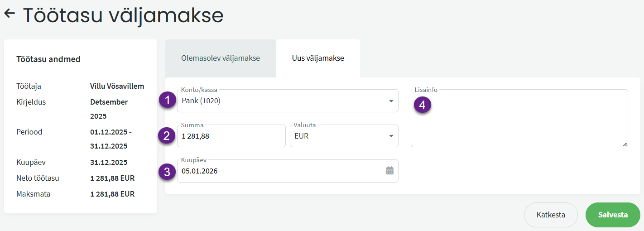Save payout with the Salvesta button

[x=612, y=215]
